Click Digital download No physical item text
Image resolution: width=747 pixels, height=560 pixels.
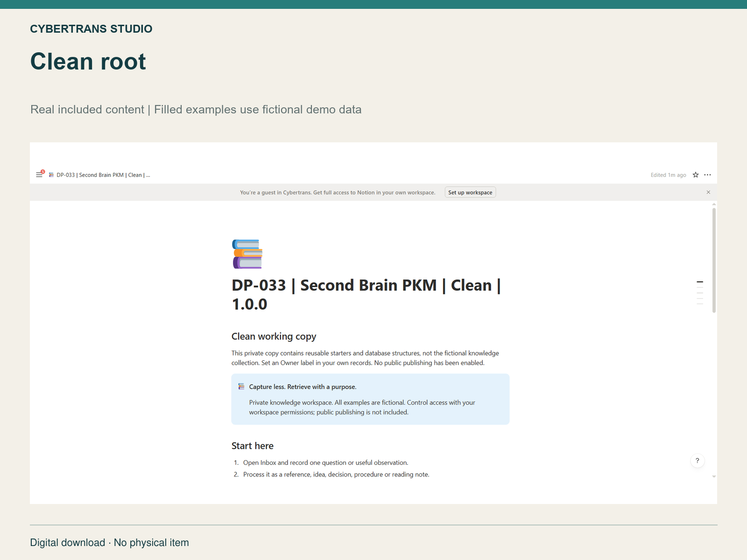tap(110, 543)
